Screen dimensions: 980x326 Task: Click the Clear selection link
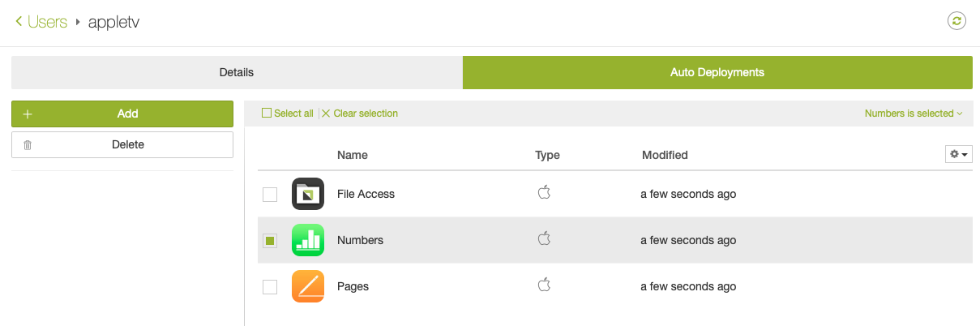(x=360, y=114)
